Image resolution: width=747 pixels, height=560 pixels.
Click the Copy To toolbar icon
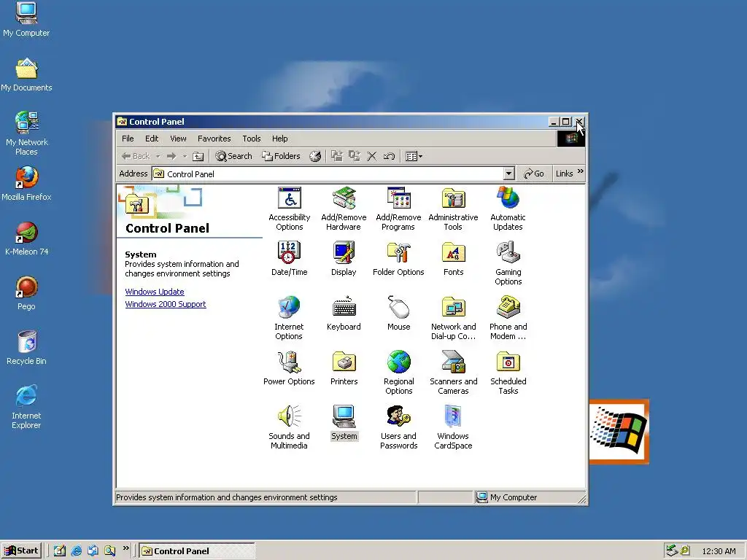(x=354, y=156)
